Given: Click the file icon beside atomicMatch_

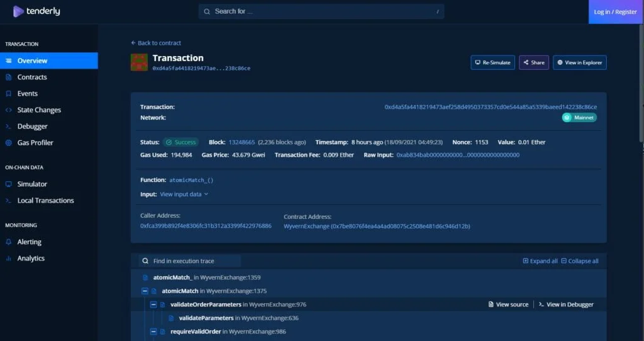Looking at the screenshot, I should pos(145,277).
